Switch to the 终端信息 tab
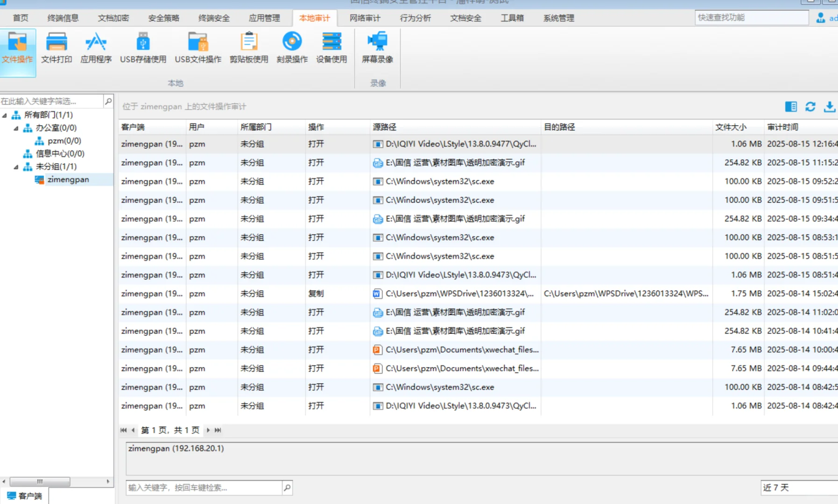838x504 pixels. click(x=63, y=18)
